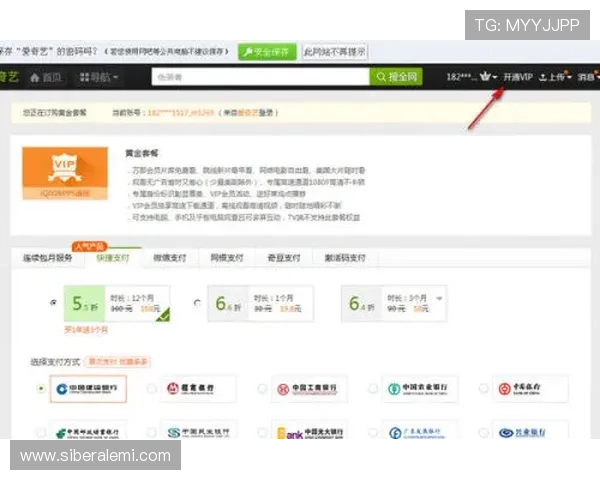
Task: Choose the 中国银行 bank logo
Action: click(530, 389)
